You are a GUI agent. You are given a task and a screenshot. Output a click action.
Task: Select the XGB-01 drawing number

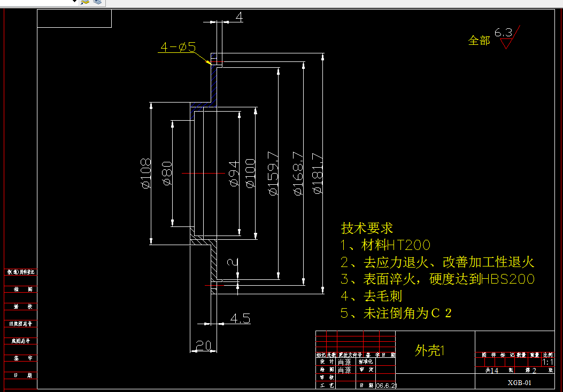tap(519, 383)
